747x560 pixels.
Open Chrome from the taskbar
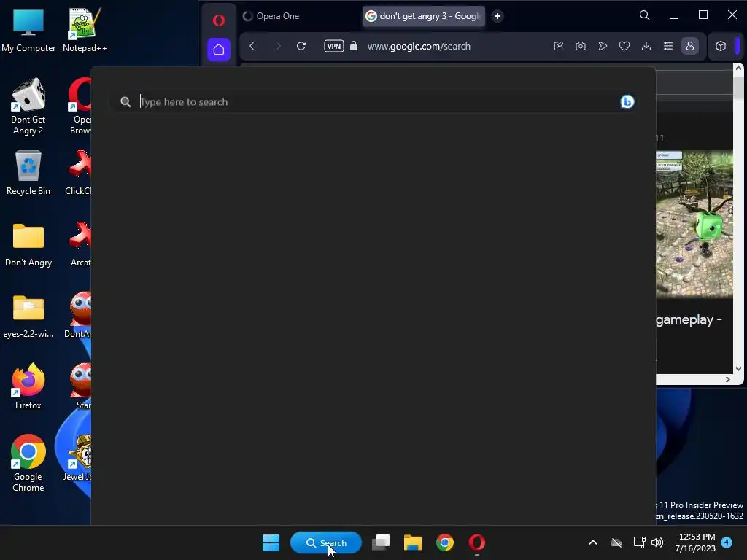[x=444, y=542]
